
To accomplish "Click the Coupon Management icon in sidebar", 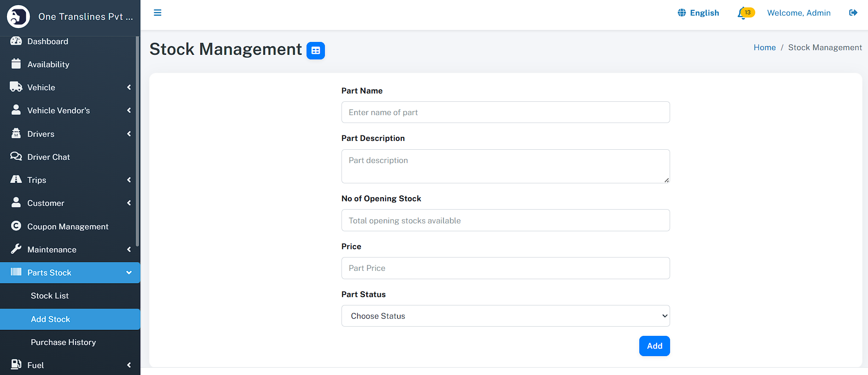I will coord(16,226).
